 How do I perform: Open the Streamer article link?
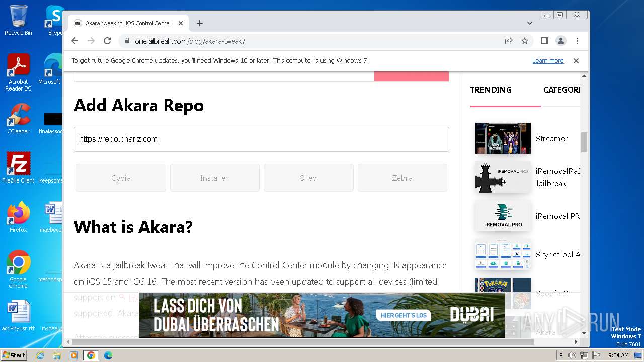point(551,139)
